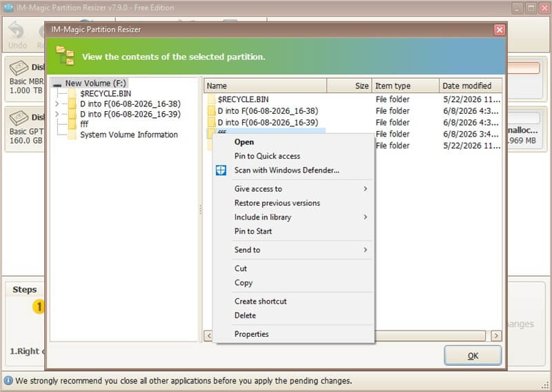Image resolution: width=552 pixels, height=392 pixels.
Task: Sort by the Size column header
Action: 349,86
